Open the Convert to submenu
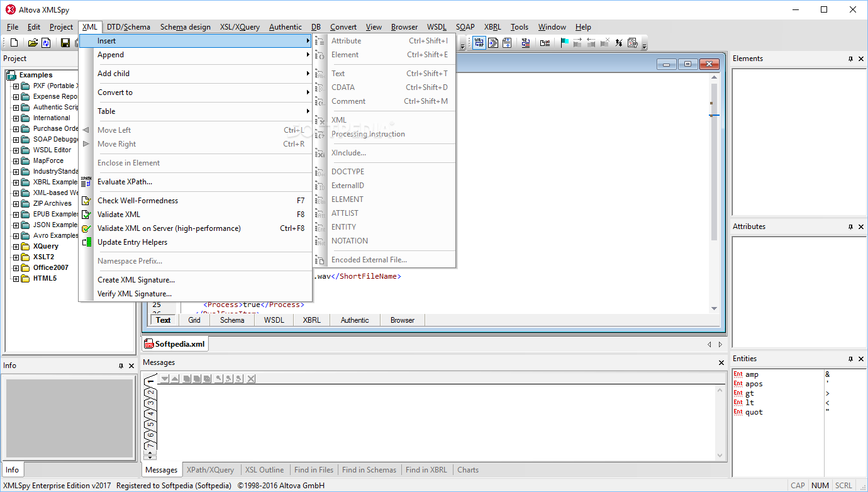 pyautogui.click(x=196, y=92)
